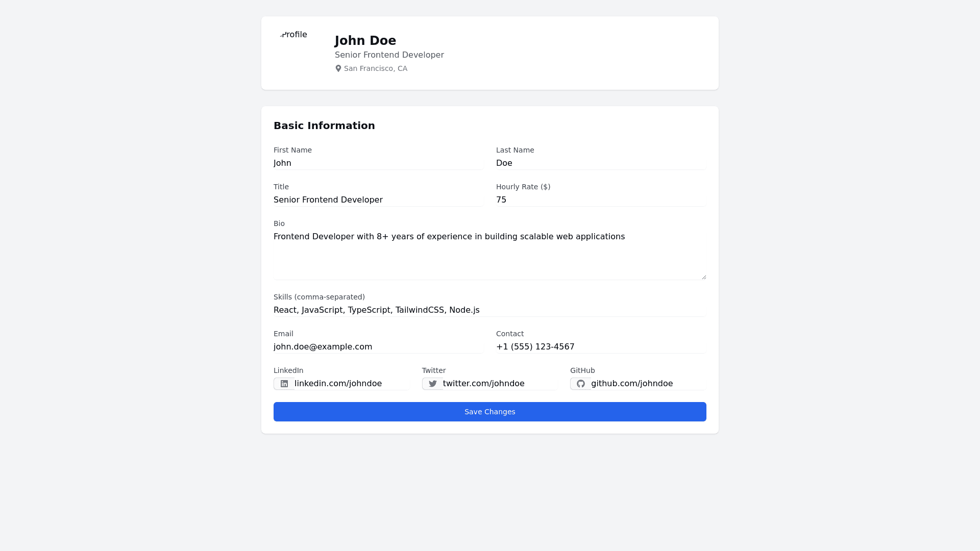Image resolution: width=980 pixels, height=551 pixels.
Task: Grab the Bio textarea resize handle
Action: coord(704,277)
